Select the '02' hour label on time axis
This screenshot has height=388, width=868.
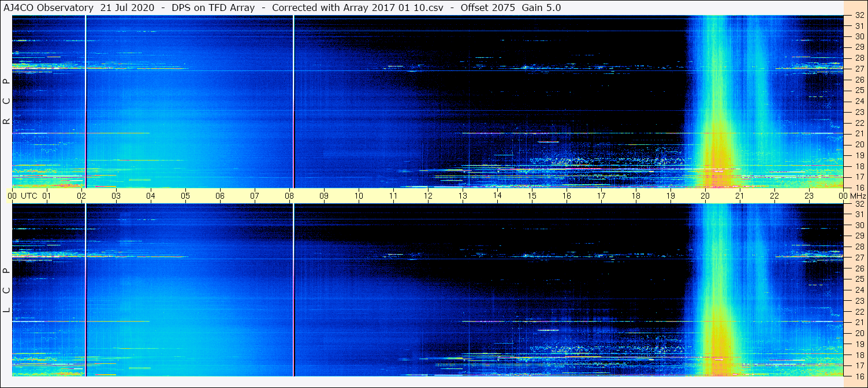(x=81, y=196)
